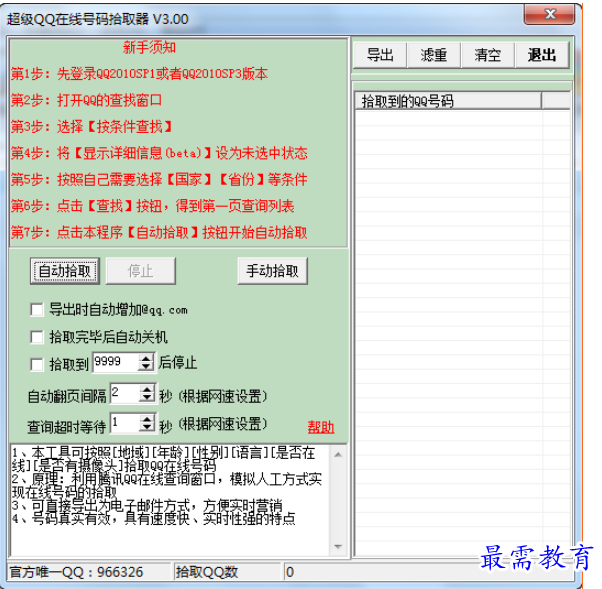Click the 退出 exit button
This screenshot has height=589, width=602.
click(542, 55)
